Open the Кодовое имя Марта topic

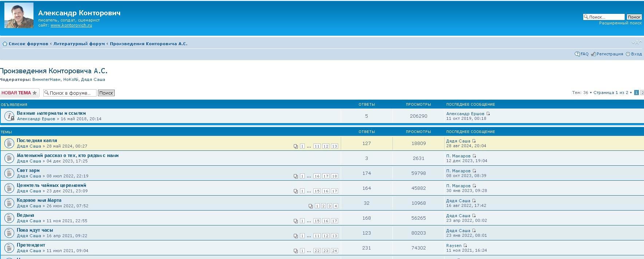[39, 200]
